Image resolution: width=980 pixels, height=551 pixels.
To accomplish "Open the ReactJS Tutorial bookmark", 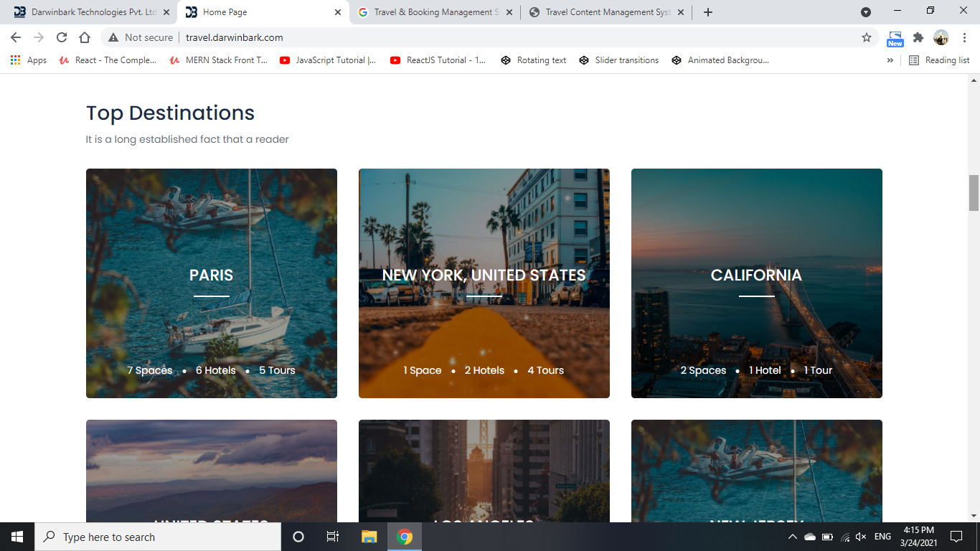I will (438, 60).
